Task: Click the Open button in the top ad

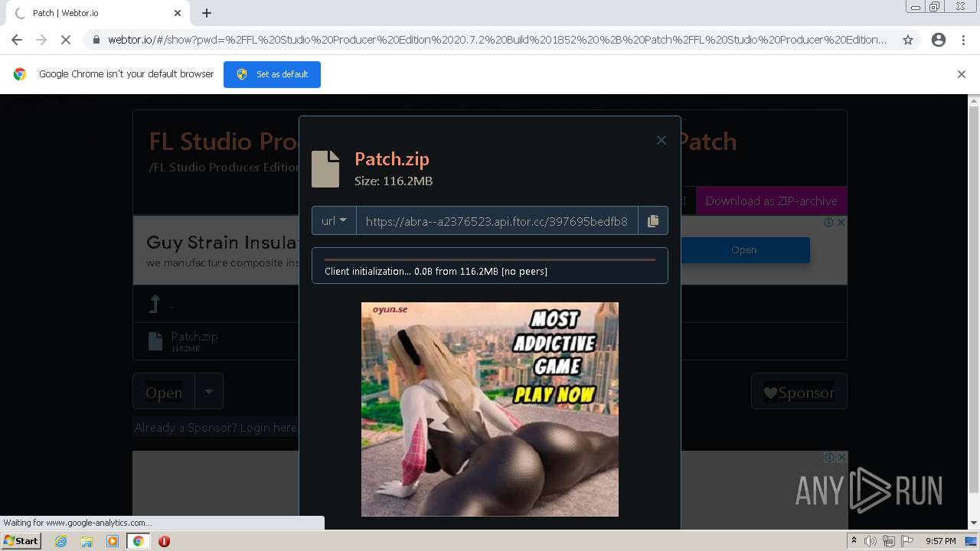Action: click(743, 250)
